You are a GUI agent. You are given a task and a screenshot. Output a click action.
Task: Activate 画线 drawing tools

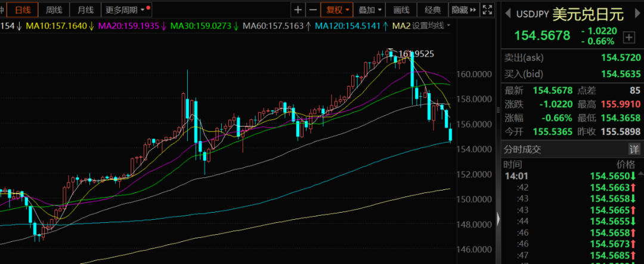[x=401, y=10]
